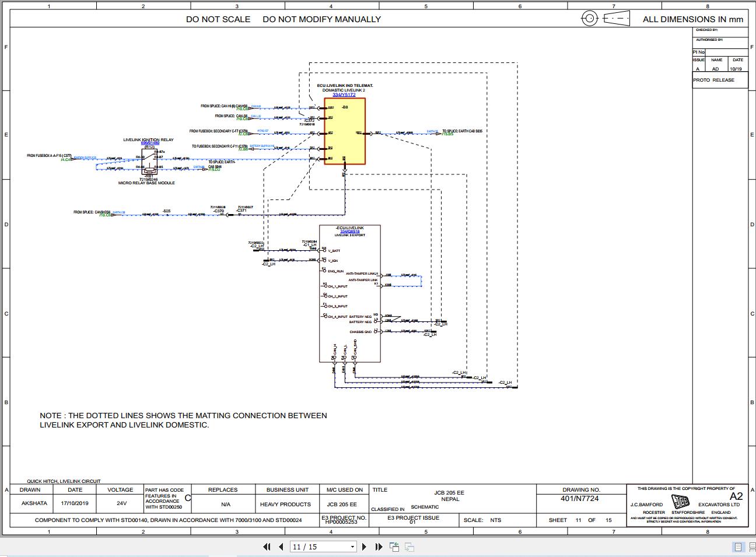The image size is (756, 557).
Task: Click the JCB logo in title block
Action: (680, 502)
